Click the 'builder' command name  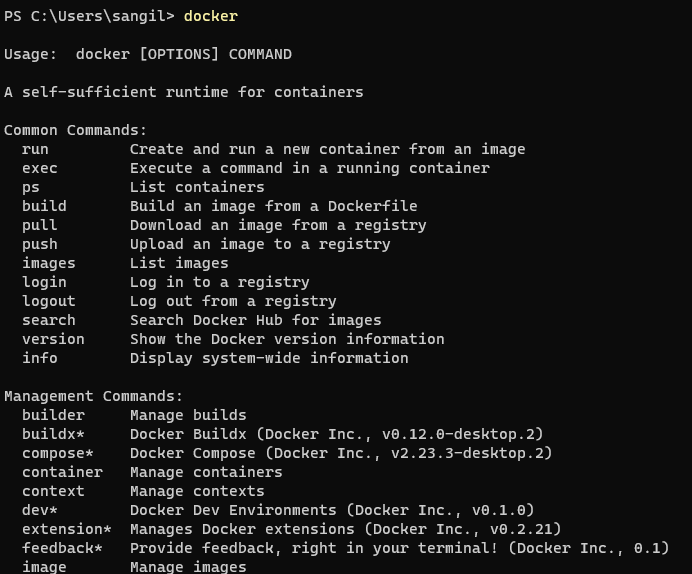pyautogui.click(x=53, y=415)
